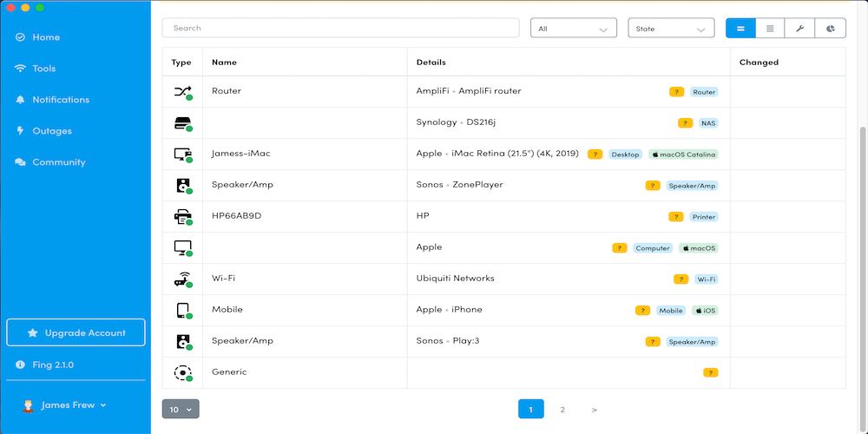868x434 pixels.
Task: Click the Upgrade Account button
Action: [x=76, y=332]
